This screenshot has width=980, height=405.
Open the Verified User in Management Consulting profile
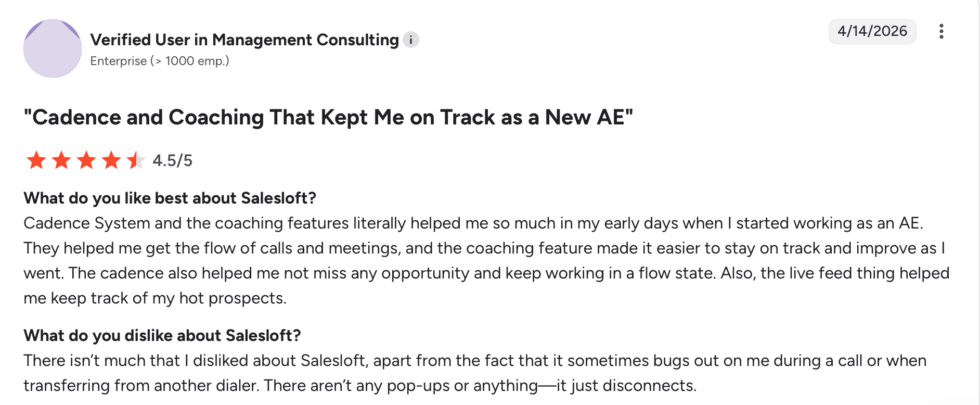(244, 40)
